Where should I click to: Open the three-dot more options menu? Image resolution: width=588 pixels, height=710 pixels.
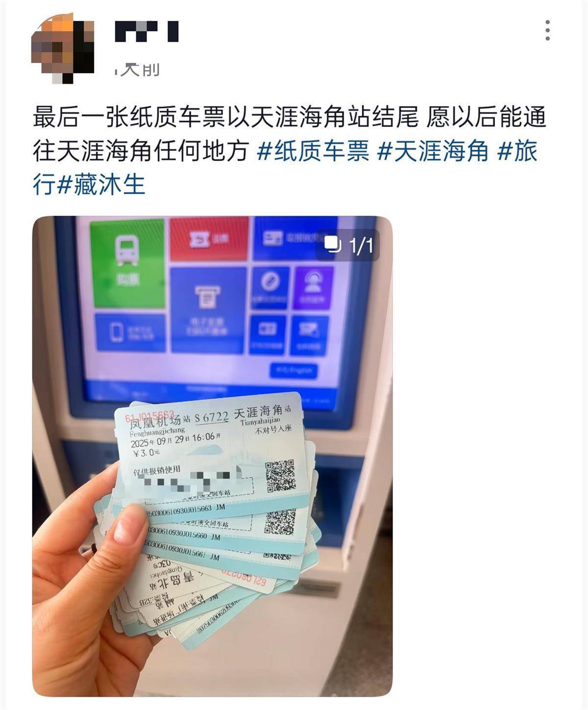pos(547,30)
